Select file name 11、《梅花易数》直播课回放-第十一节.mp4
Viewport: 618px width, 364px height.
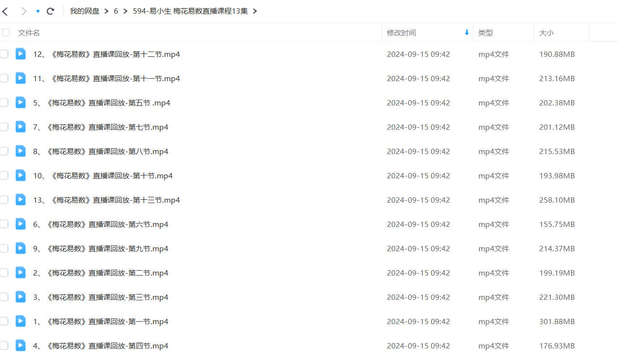tap(107, 78)
